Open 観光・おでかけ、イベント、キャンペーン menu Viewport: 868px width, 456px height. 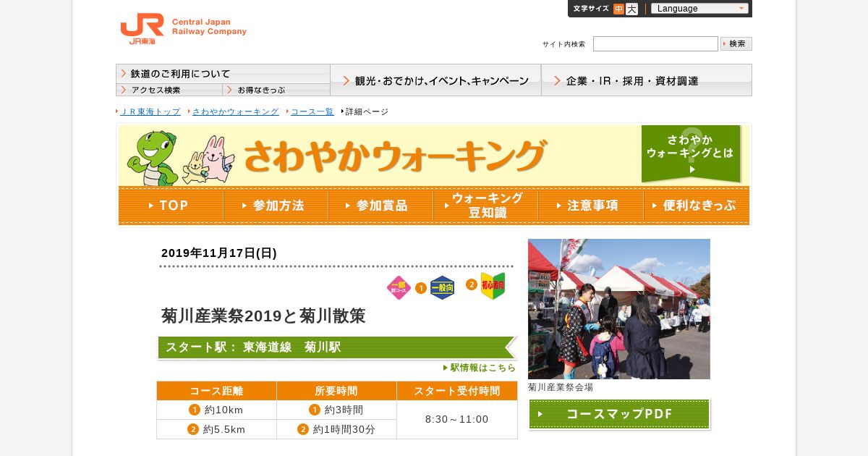(435, 80)
